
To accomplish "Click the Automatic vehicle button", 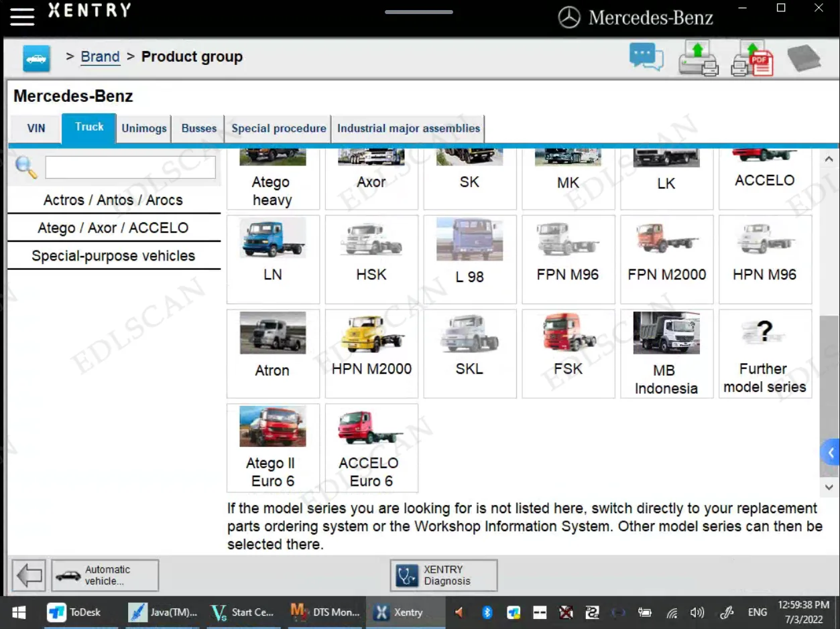I will click(105, 575).
